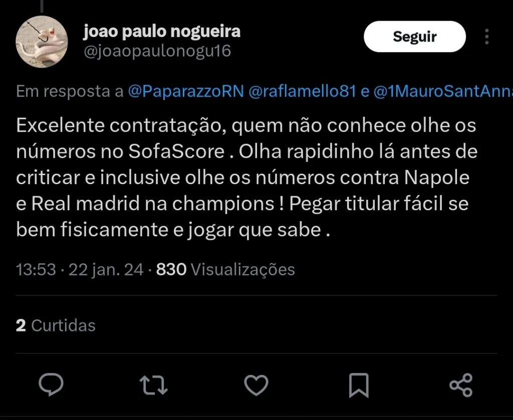The image size is (513, 420).
Task: Open the @PaparazzoRN mention link
Action: (186, 92)
